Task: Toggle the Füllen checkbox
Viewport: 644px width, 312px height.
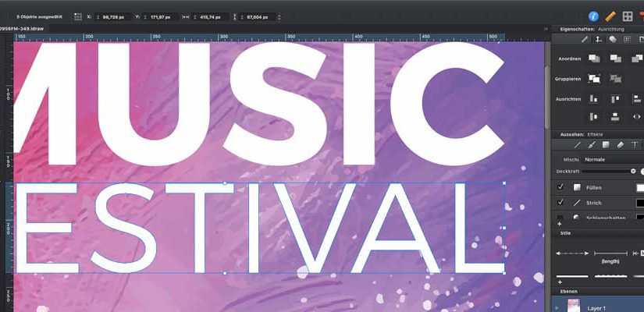Action: [560, 187]
